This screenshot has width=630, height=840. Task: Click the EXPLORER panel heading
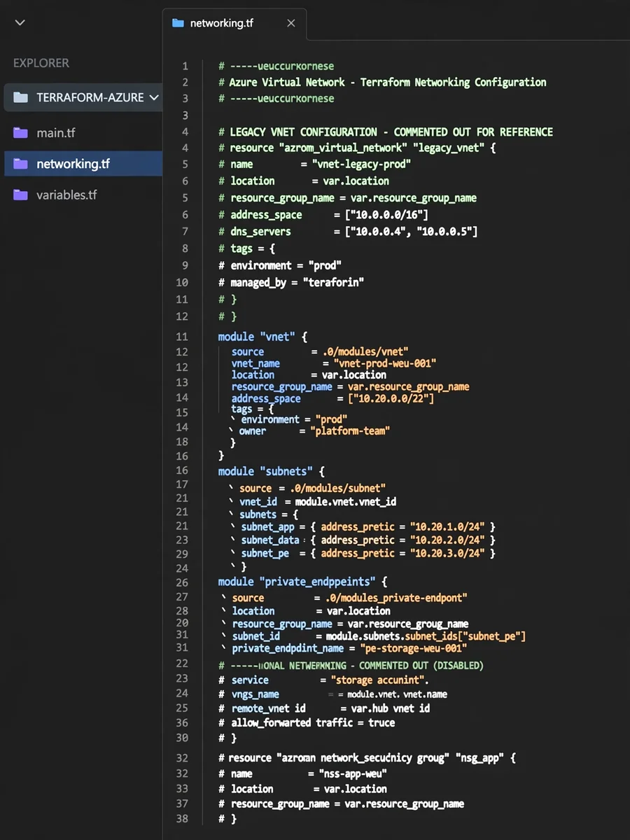point(41,63)
